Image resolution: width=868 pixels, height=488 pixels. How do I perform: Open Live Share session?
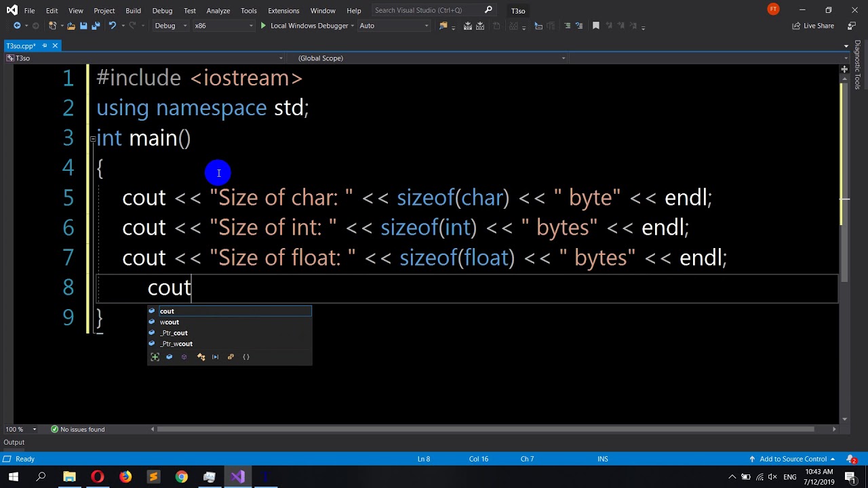813,26
